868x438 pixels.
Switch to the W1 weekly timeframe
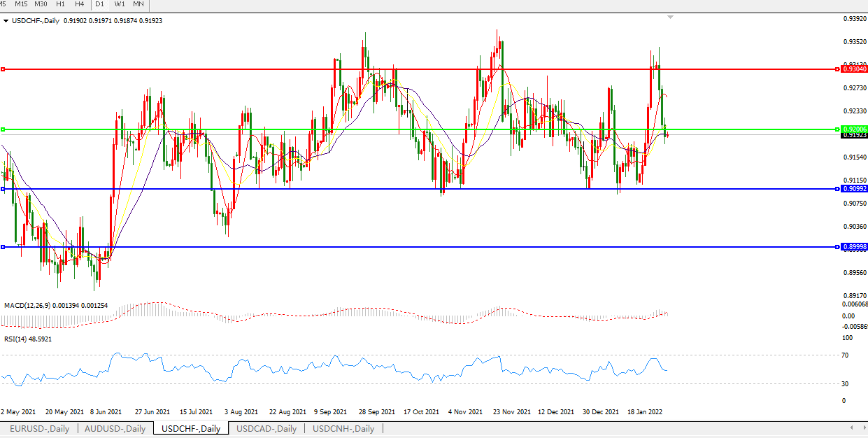pyautogui.click(x=120, y=4)
